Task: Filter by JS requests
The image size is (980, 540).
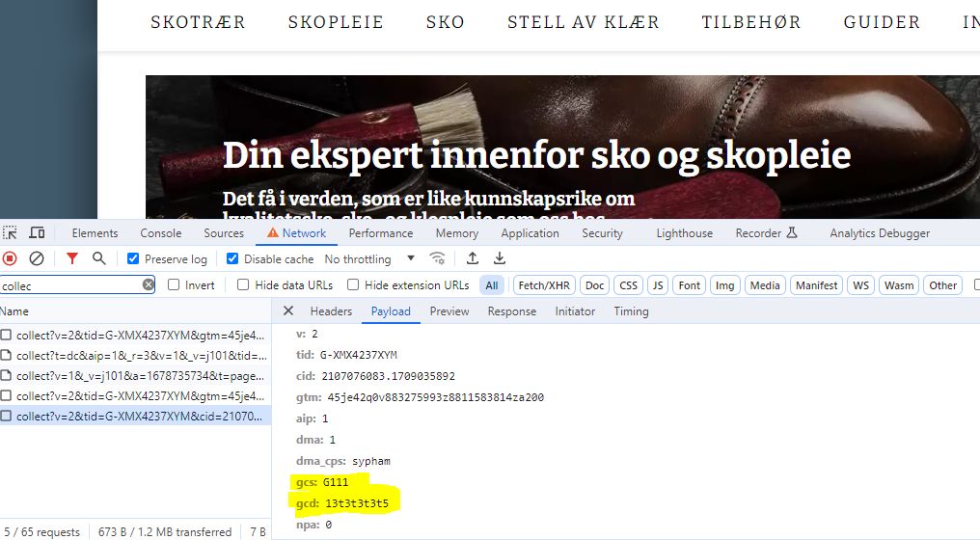Action: coord(658,285)
